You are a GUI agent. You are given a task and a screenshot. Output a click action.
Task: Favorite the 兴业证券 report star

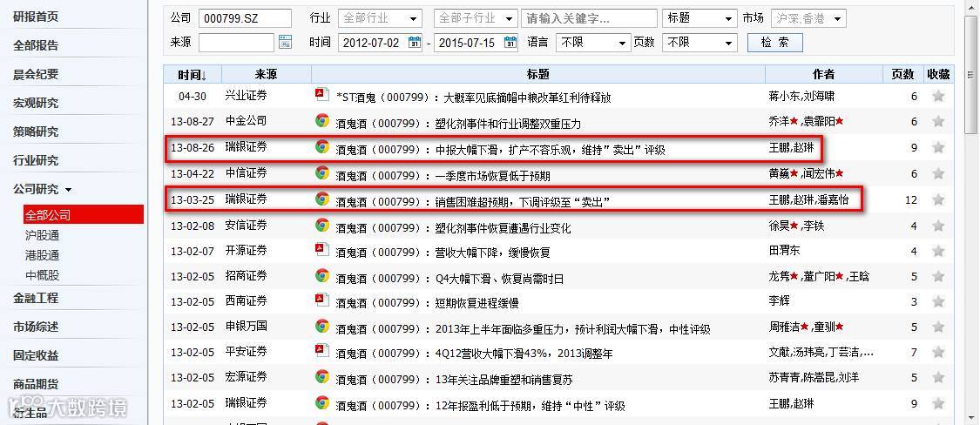(937, 96)
